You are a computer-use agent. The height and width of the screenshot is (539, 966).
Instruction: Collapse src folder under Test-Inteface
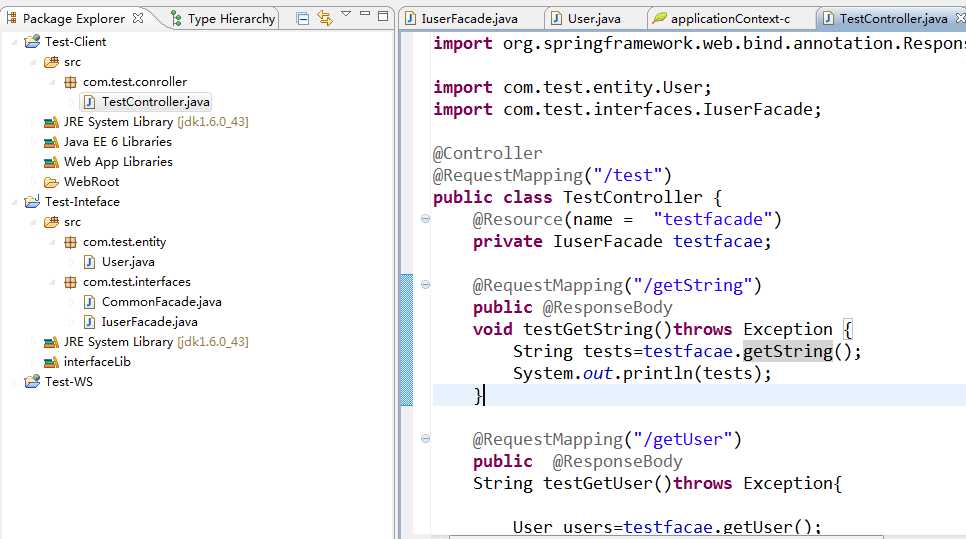(x=34, y=222)
